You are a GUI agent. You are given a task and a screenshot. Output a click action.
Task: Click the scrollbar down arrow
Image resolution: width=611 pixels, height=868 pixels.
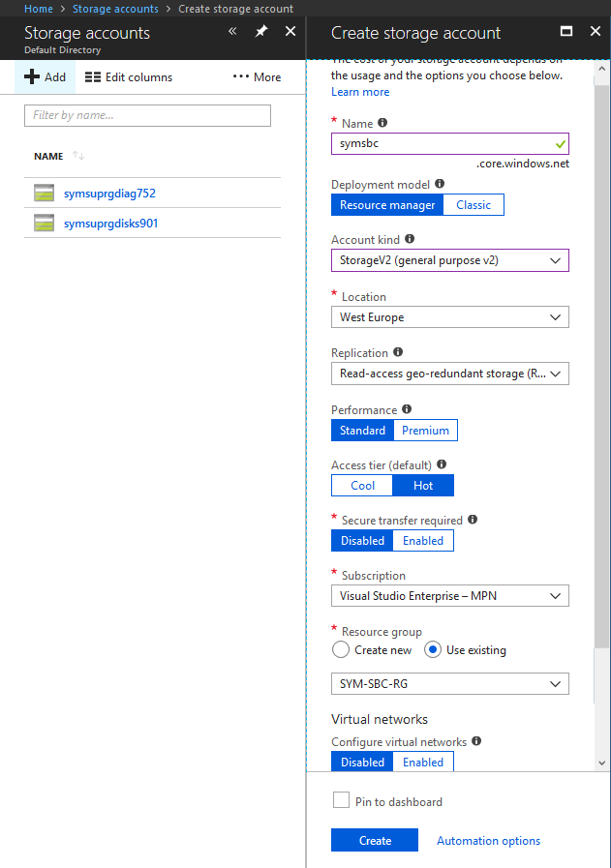coord(602,763)
